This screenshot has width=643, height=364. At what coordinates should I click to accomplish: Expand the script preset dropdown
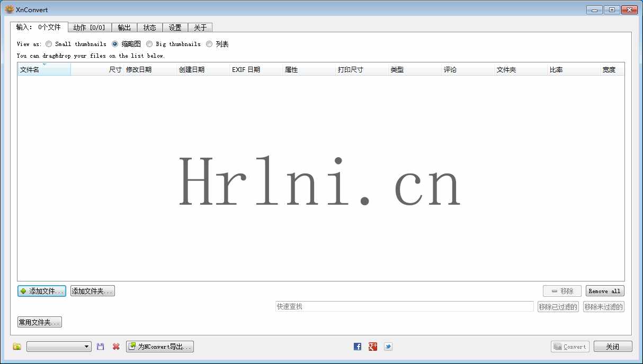point(59,347)
